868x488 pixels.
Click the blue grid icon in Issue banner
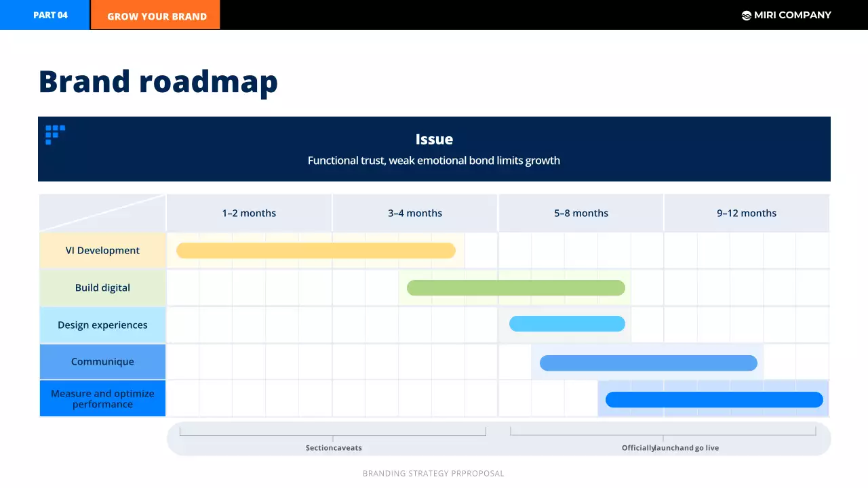click(55, 134)
